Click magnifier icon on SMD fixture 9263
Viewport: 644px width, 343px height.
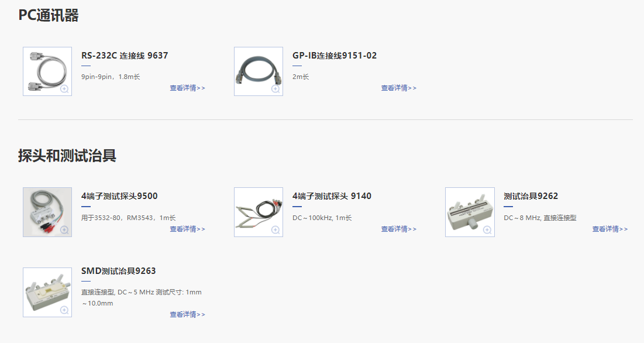[64, 310]
